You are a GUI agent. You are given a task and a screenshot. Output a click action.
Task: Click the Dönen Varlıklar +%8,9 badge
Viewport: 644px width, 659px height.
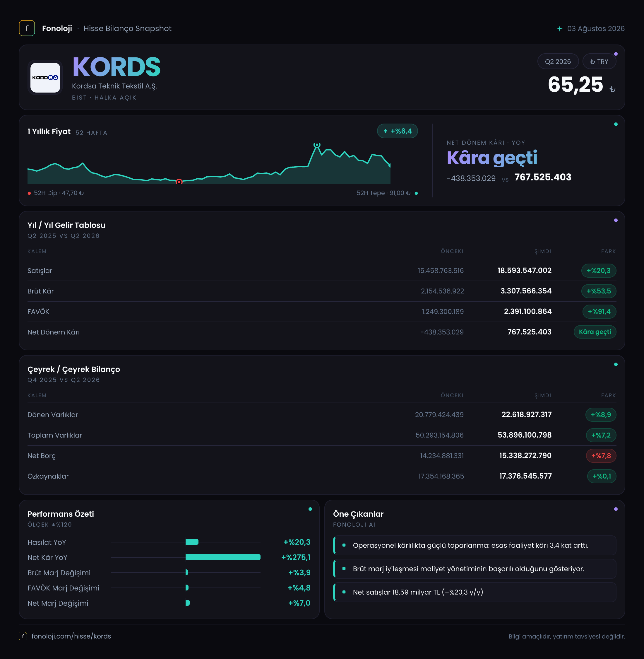pyautogui.click(x=600, y=415)
